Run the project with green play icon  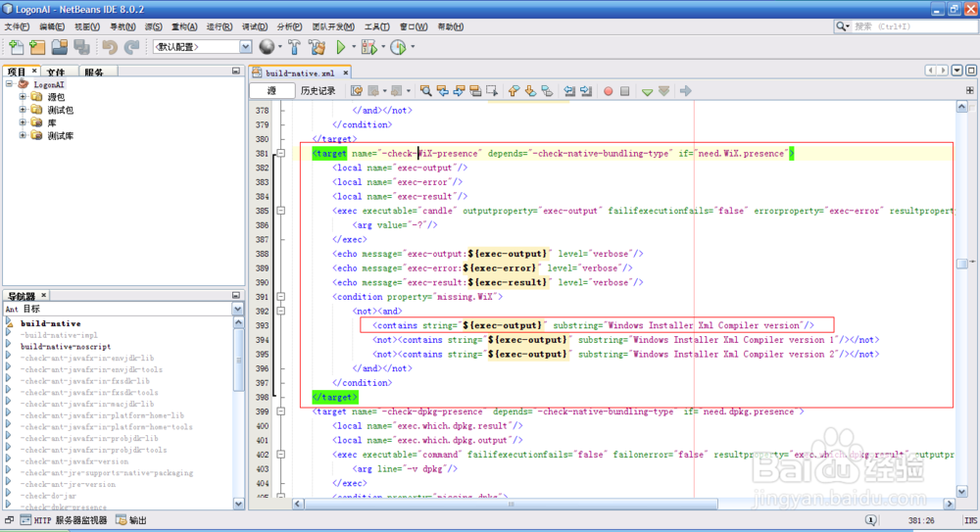tap(341, 47)
